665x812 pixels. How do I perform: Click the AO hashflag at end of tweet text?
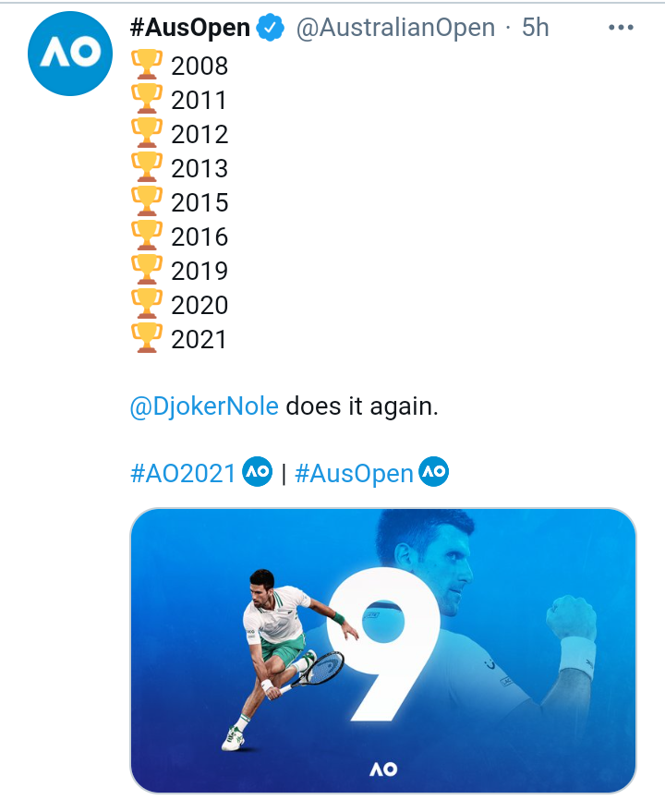[x=433, y=472]
